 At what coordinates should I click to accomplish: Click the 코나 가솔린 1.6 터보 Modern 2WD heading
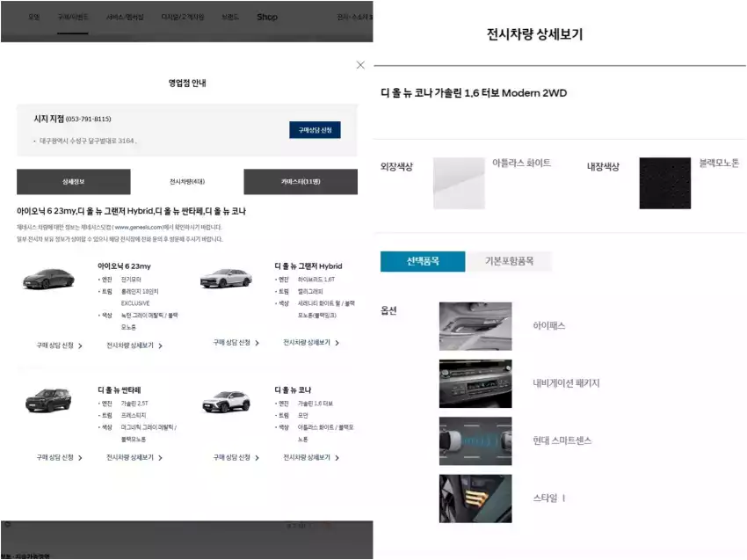click(x=474, y=93)
